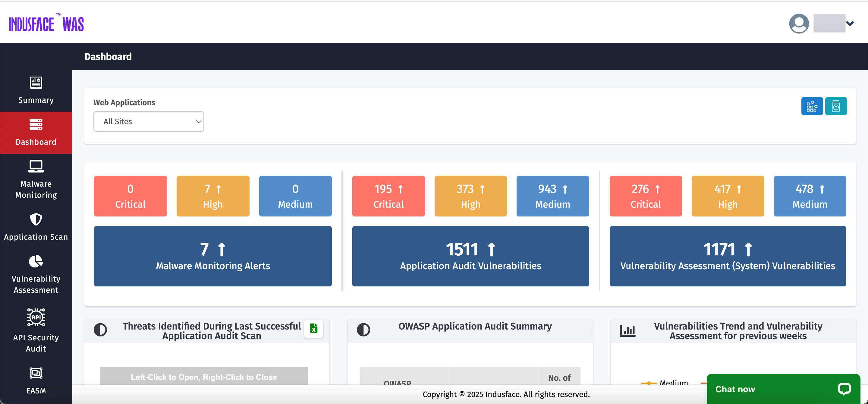Click 1511 Application Audit Vulnerabilities tile
This screenshot has width=868, height=404.
[470, 256]
